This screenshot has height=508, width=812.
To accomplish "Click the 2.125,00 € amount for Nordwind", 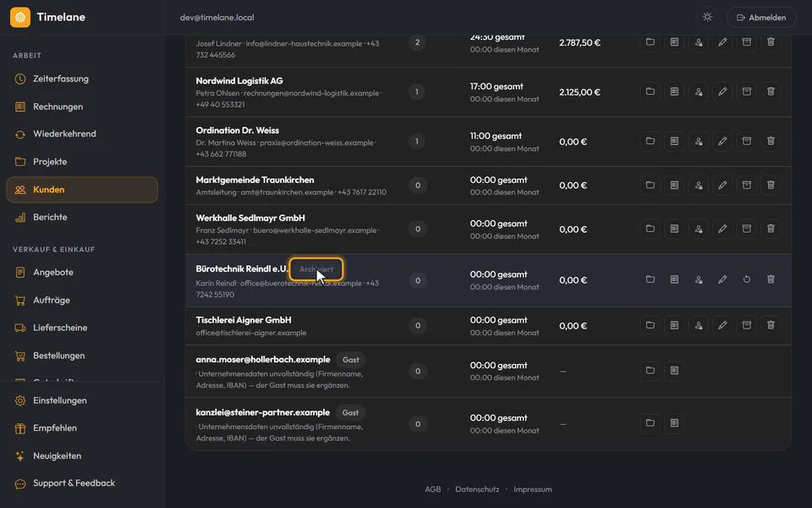I will point(579,92).
